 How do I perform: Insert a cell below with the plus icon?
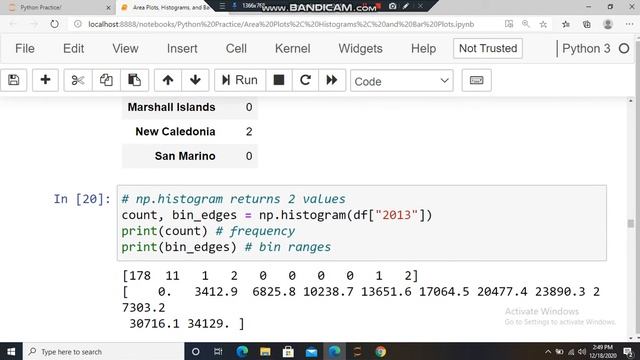click(x=45, y=80)
